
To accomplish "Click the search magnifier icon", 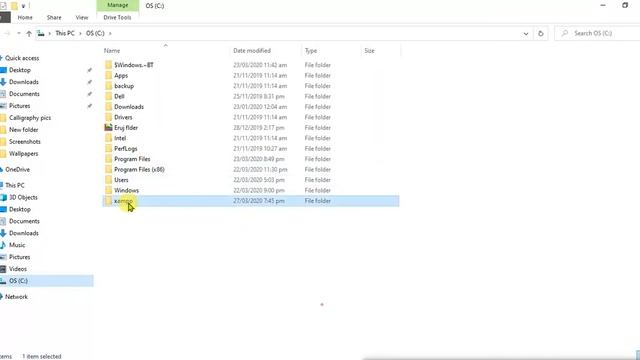I will (564, 33).
